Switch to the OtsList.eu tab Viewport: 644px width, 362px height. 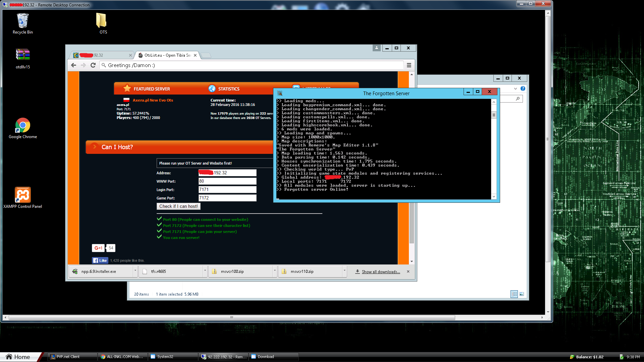click(x=167, y=55)
